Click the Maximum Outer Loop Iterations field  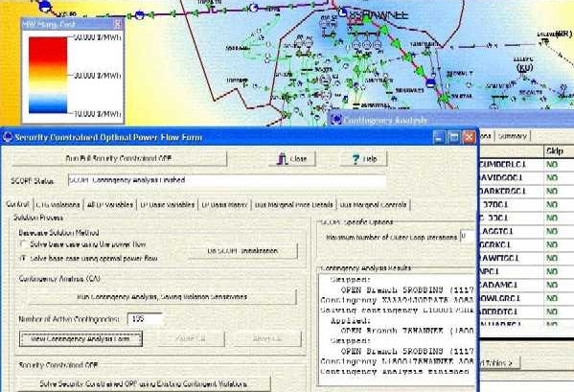(467, 237)
